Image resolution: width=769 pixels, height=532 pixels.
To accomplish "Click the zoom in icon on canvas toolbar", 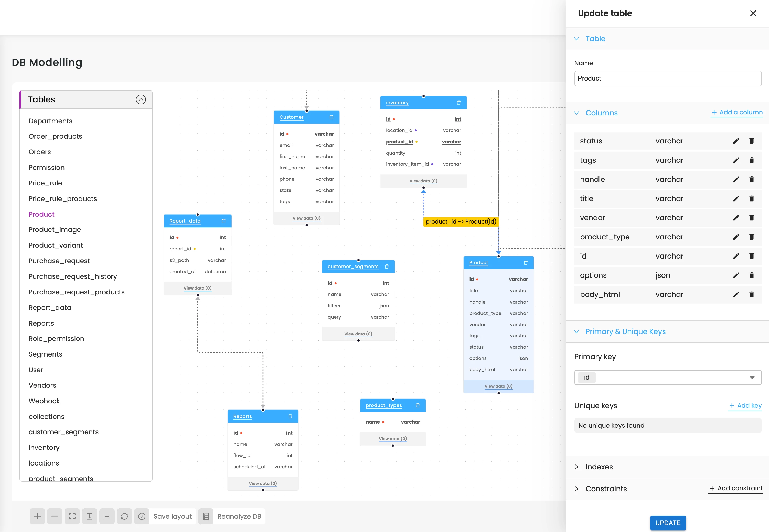I will (37, 516).
